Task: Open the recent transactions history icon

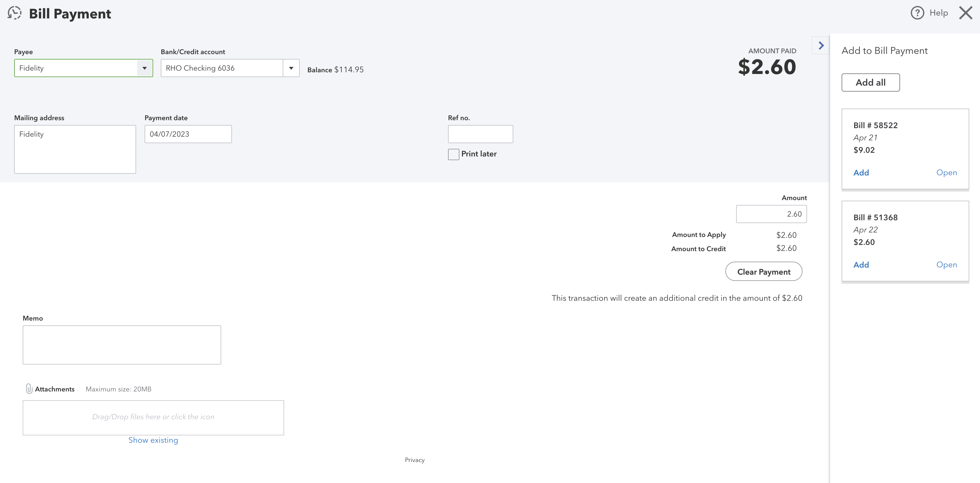Action: click(x=14, y=13)
